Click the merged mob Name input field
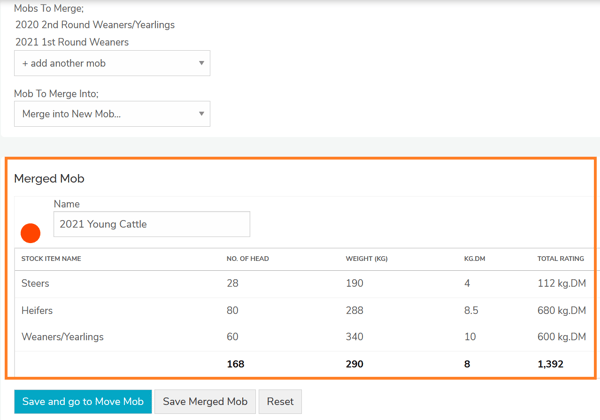The height and width of the screenshot is (420, 600). coord(151,224)
